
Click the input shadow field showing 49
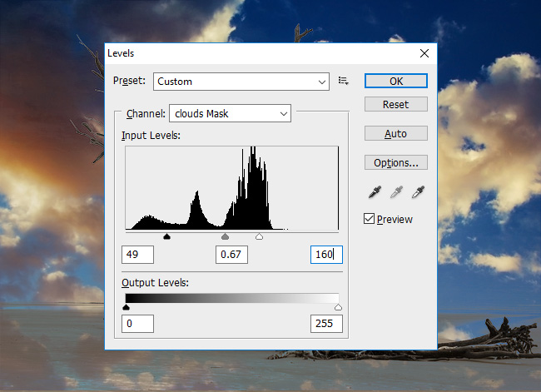137,255
